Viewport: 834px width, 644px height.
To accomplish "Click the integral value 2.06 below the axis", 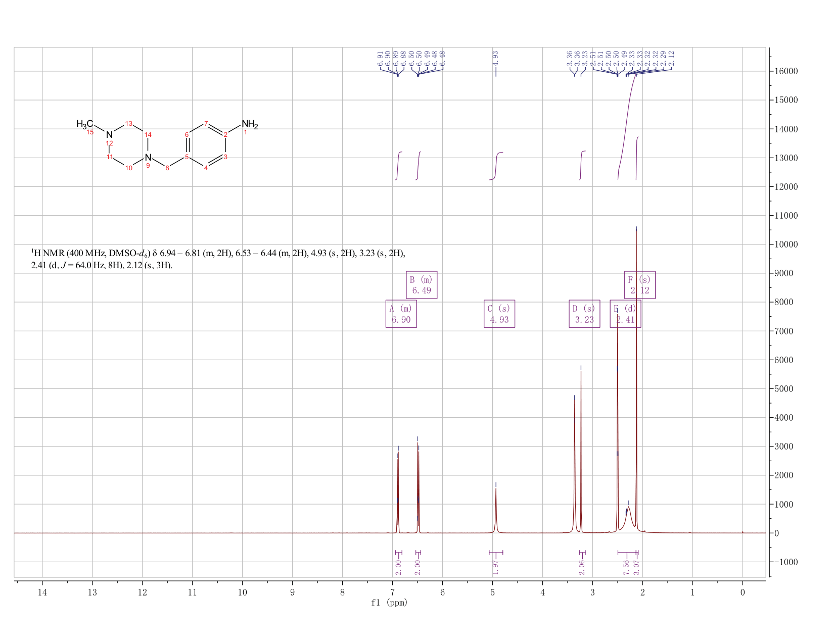I will [582, 567].
